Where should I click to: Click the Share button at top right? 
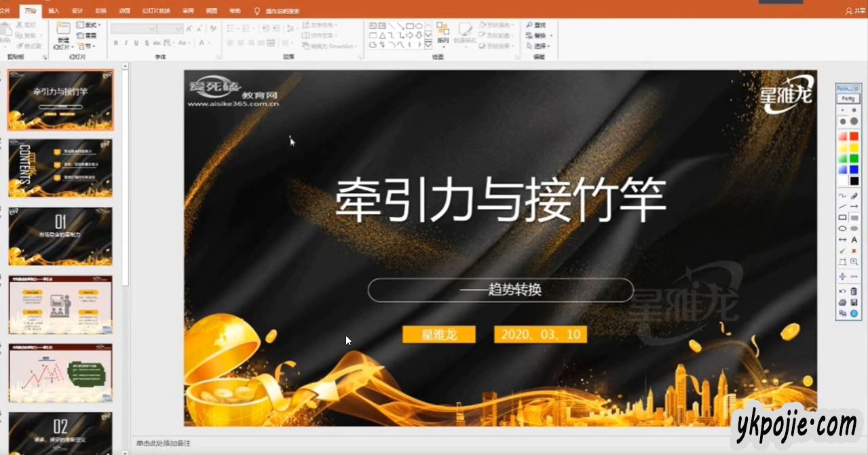855,11
